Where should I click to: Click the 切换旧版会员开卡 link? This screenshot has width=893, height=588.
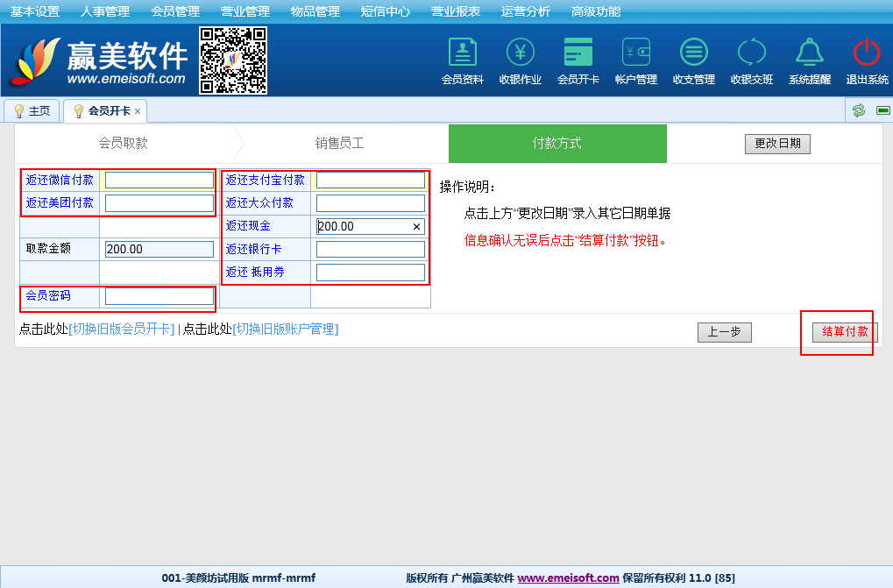(x=122, y=329)
